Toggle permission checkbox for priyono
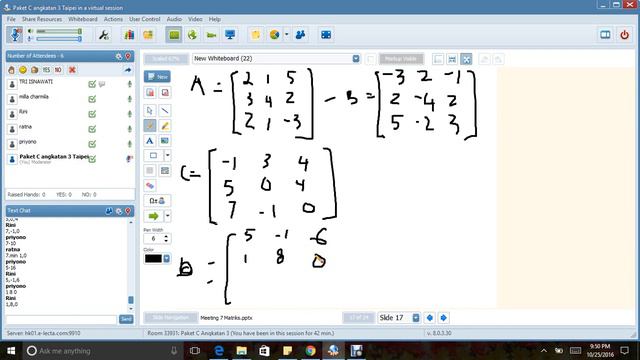Image resolution: width=640 pixels, height=360 pixels. (92, 144)
